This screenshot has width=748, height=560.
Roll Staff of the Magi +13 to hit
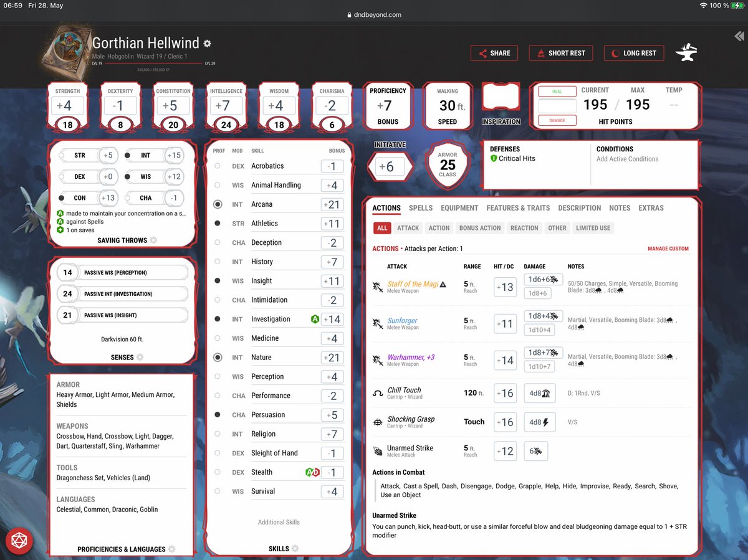(x=505, y=287)
